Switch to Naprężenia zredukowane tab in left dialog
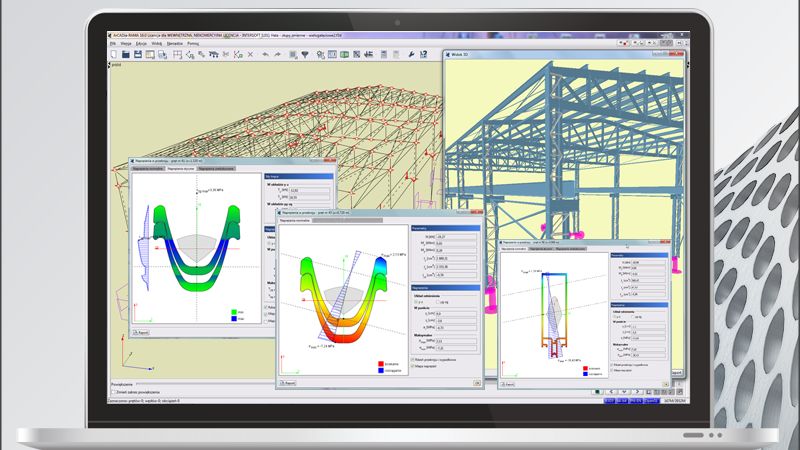 tap(216, 168)
